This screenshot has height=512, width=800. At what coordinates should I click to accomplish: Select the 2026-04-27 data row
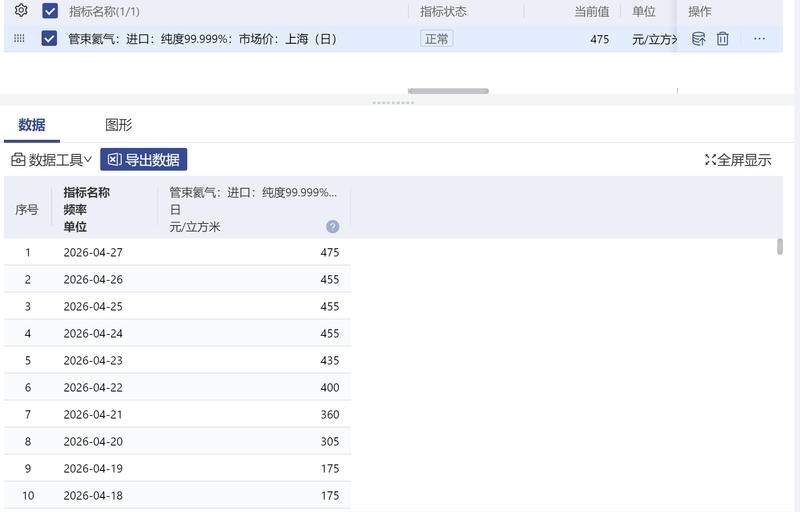coord(178,252)
